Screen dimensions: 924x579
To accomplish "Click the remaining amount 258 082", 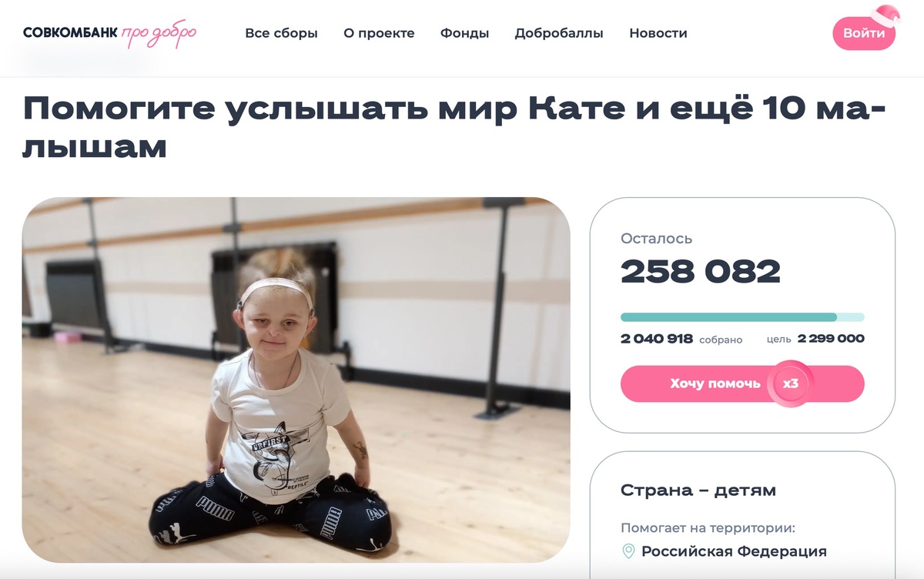I will click(701, 271).
